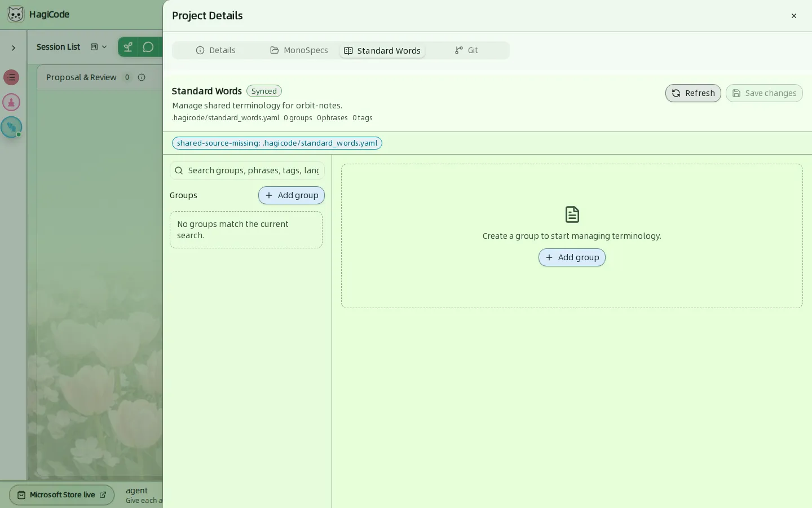Click the green sprout toolbar icon
This screenshot has height=508, width=812.
[129, 47]
